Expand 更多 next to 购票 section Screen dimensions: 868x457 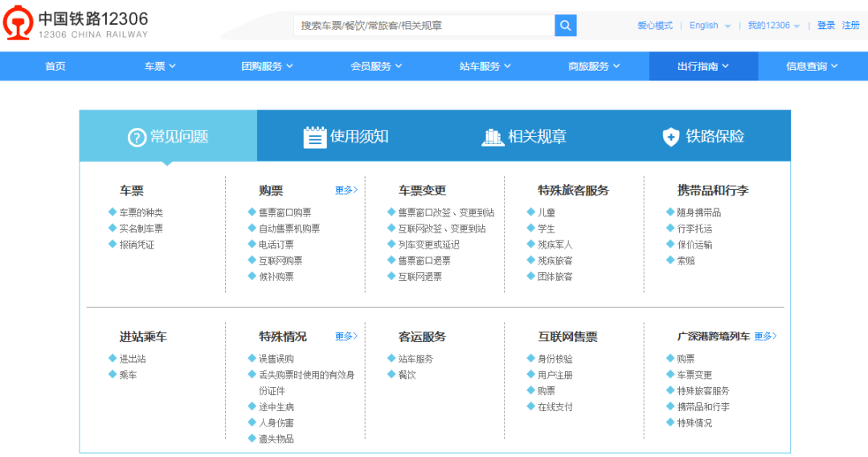click(x=346, y=191)
